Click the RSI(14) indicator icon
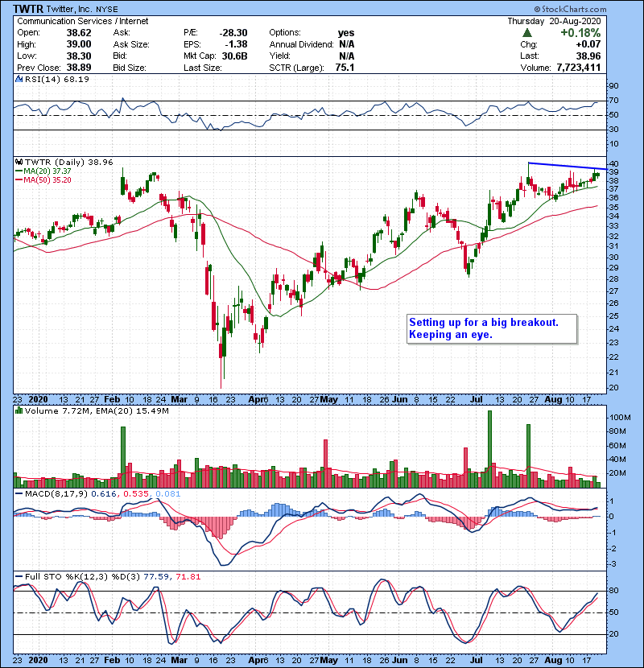Image resolution: width=644 pixels, height=668 pixels. click(x=19, y=79)
